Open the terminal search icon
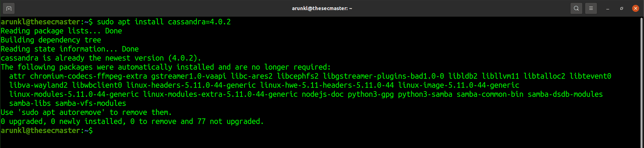 [x=576, y=8]
